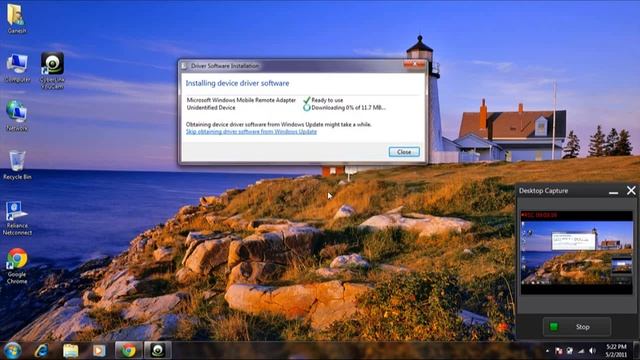Viewport: 640px width, 360px height.
Task: Open Internet Explorer from the taskbar
Action: pyautogui.click(x=41, y=351)
